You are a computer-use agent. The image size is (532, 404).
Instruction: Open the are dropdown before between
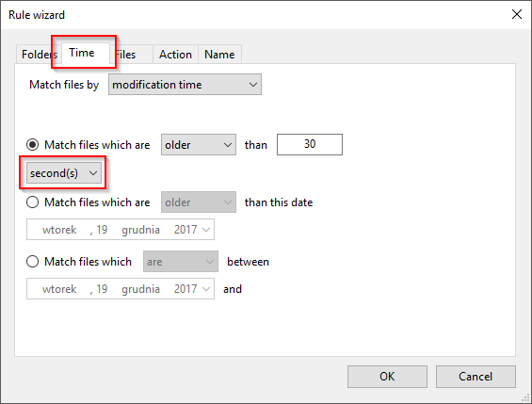coord(181,262)
